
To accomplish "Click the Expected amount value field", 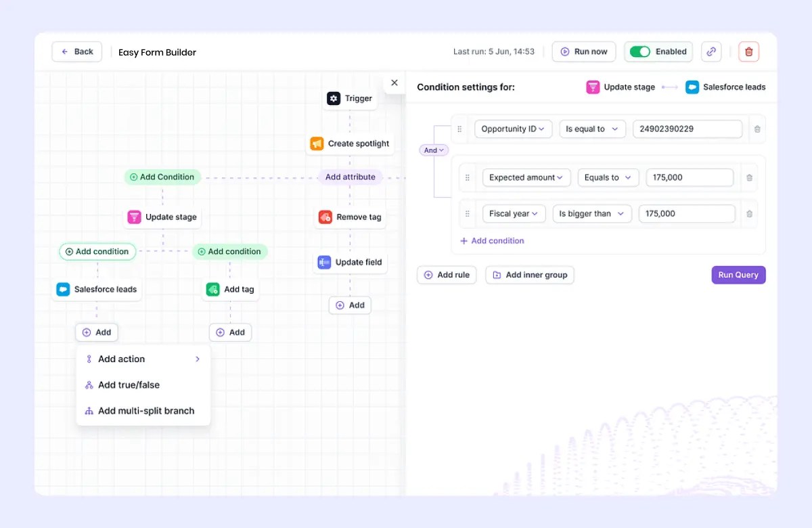I will coord(690,177).
